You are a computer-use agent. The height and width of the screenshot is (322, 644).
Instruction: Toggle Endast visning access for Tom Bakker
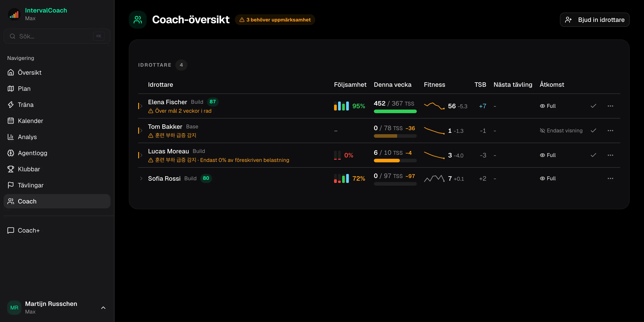click(561, 131)
